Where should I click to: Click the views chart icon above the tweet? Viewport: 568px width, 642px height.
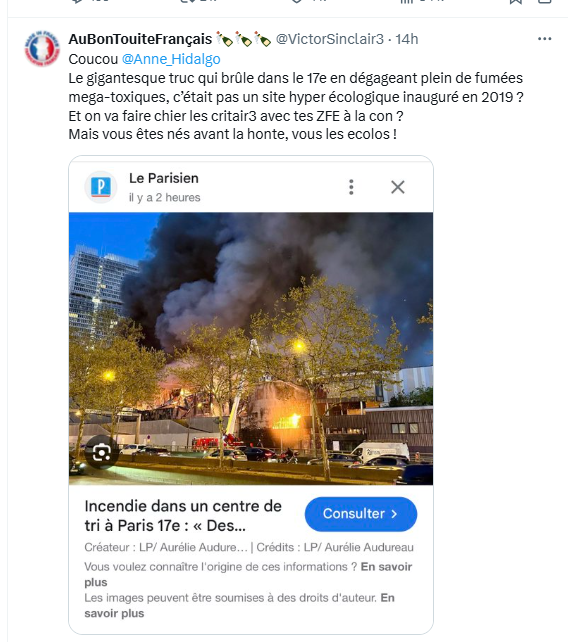406,2
